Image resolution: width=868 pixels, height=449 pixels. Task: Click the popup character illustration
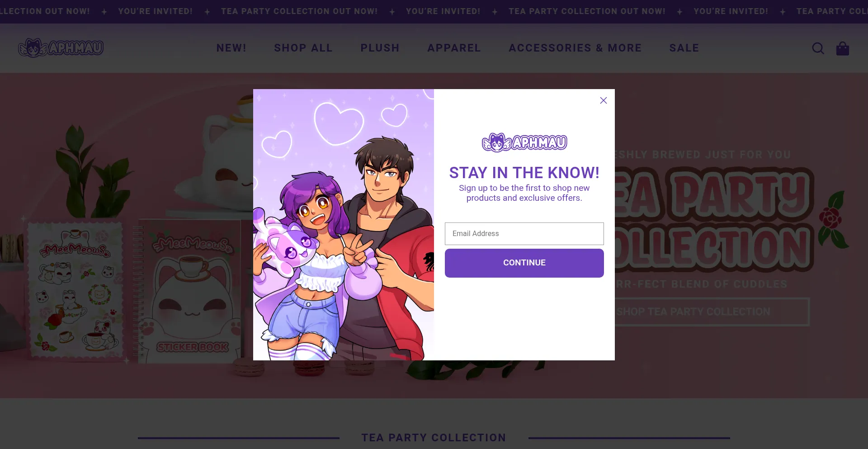point(344,225)
